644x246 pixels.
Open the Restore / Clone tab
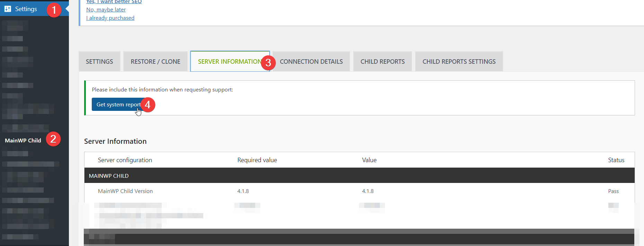(155, 61)
